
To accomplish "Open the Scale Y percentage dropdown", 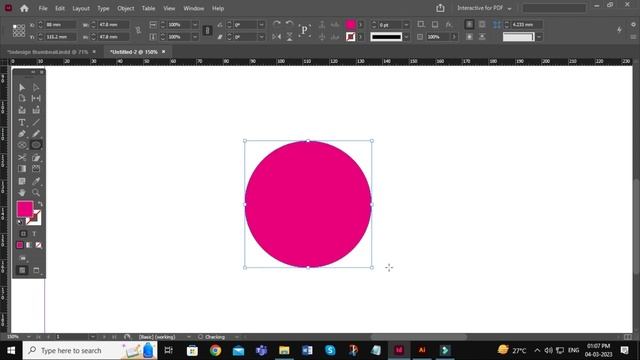I will point(195,37).
